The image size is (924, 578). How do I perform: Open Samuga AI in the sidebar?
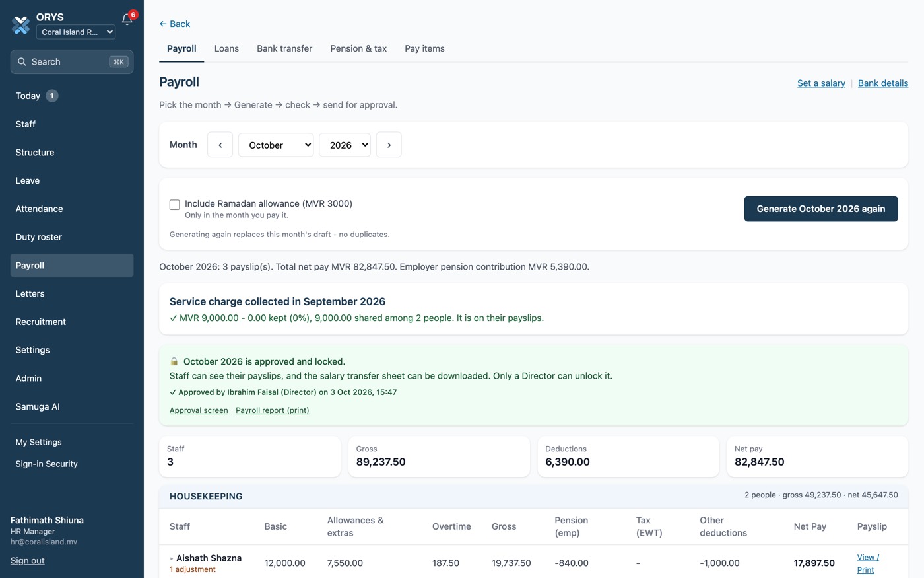pyautogui.click(x=72, y=407)
